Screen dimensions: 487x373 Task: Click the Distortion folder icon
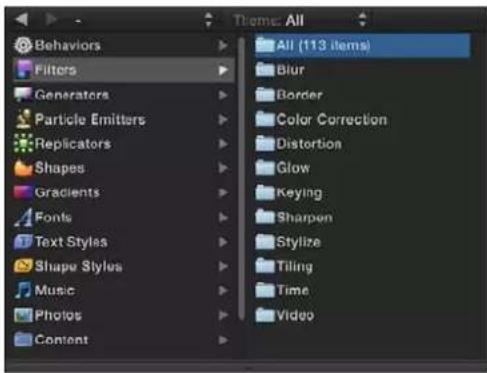coord(265,144)
